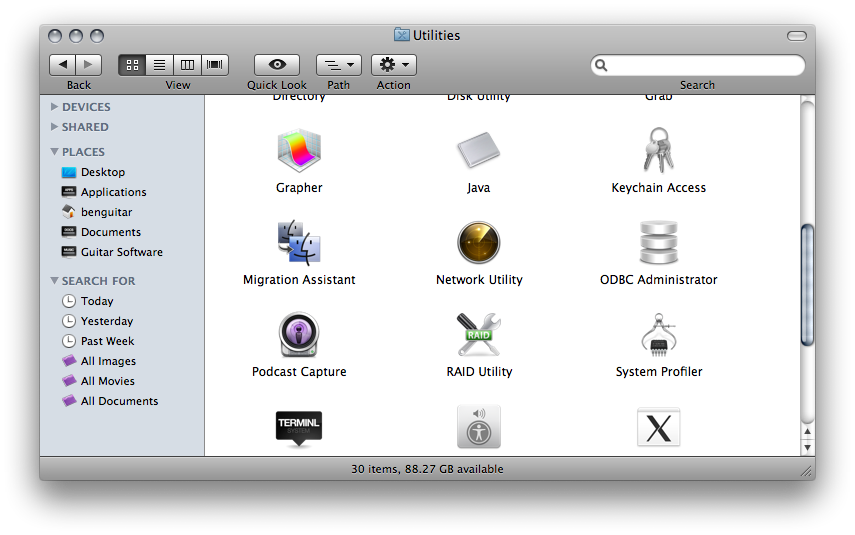
Task: Click inside the Search field
Action: coord(697,65)
